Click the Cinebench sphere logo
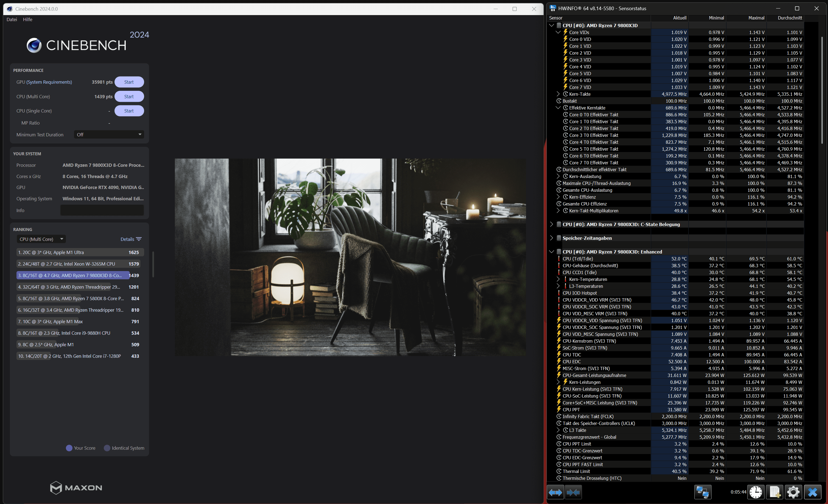The width and height of the screenshot is (828, 504). (x=34, y=45)
